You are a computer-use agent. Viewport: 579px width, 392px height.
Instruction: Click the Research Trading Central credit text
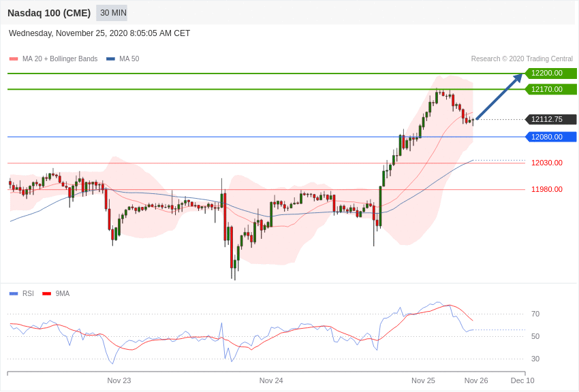point(522,59)
